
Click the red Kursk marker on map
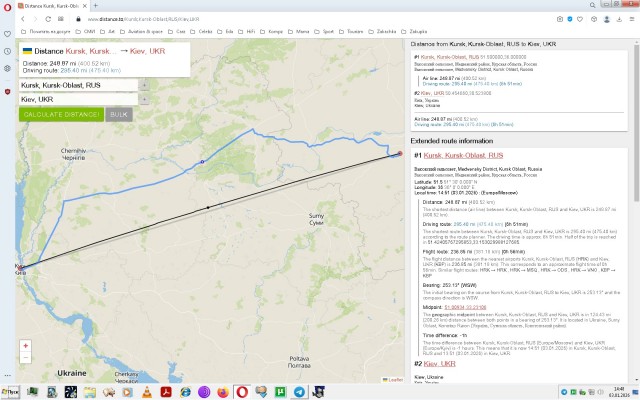coord(400,153)
